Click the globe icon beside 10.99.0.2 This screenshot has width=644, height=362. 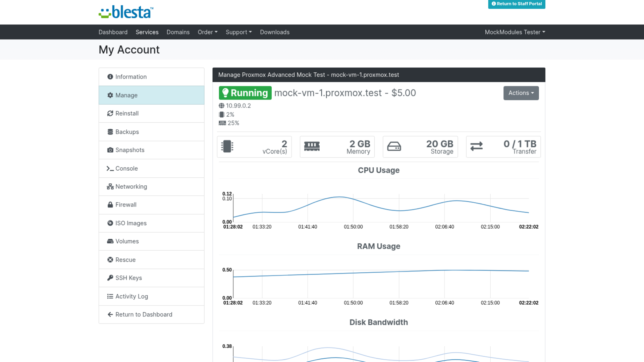coord(222,106)
